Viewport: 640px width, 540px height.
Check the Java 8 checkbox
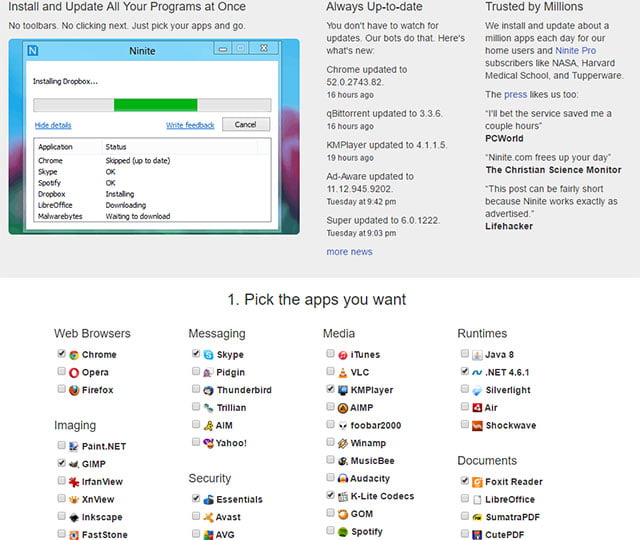465,355
